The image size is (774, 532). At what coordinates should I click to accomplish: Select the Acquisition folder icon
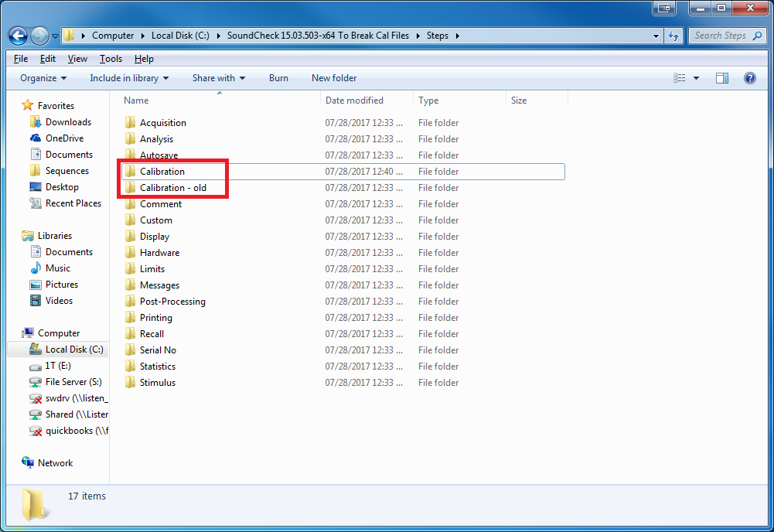tap(131, 122)
